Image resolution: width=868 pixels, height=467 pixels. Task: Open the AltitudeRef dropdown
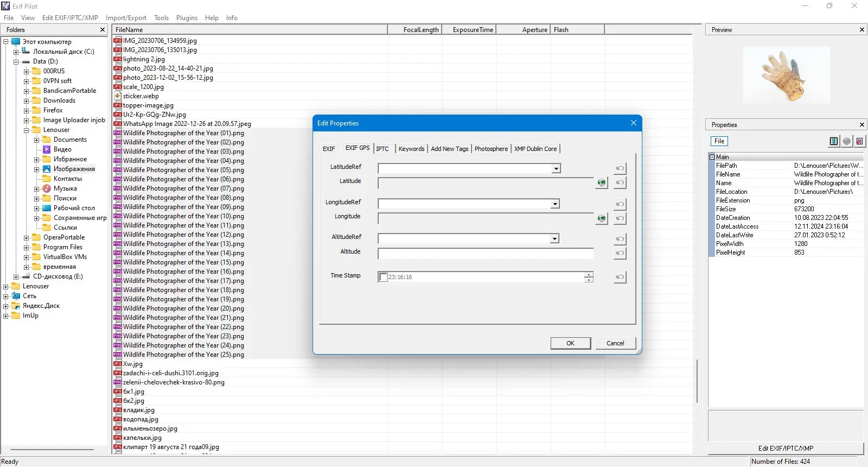(x=554, y=239)
